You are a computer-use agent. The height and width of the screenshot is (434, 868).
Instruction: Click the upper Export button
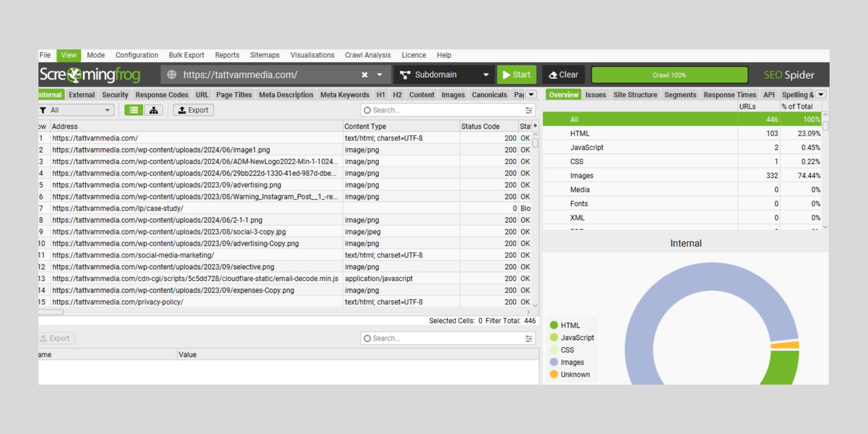(193, 110)
